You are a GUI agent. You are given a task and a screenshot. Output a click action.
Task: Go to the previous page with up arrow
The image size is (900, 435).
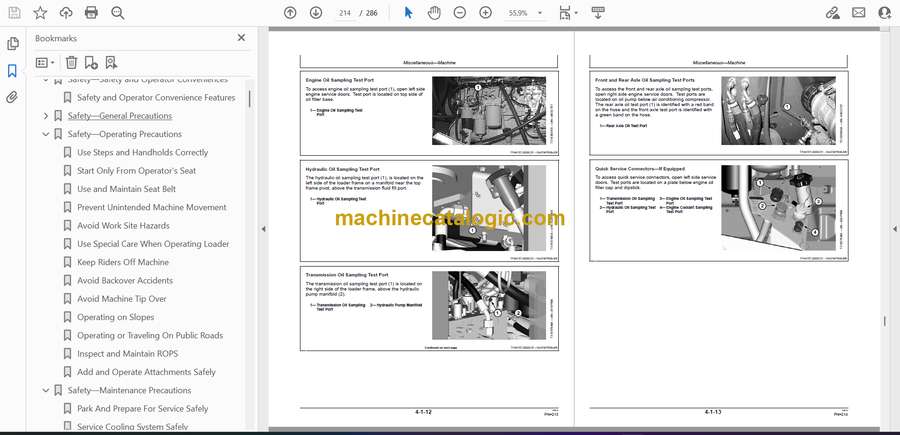point(290,13)
